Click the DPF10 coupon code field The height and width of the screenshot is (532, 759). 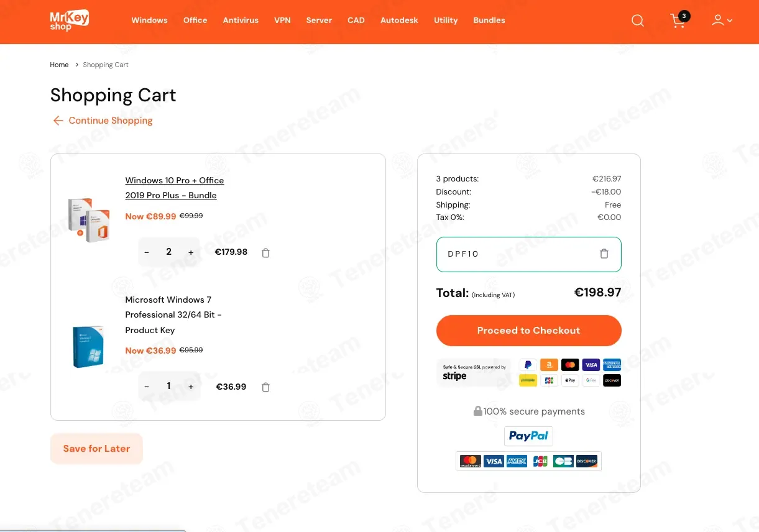pos(529,254)
